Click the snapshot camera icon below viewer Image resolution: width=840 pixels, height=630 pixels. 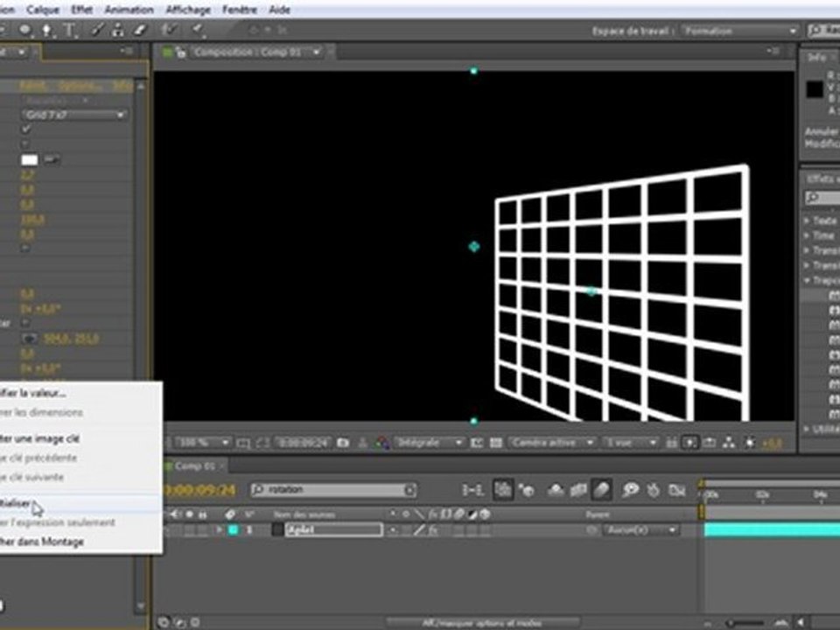point(343,443)
